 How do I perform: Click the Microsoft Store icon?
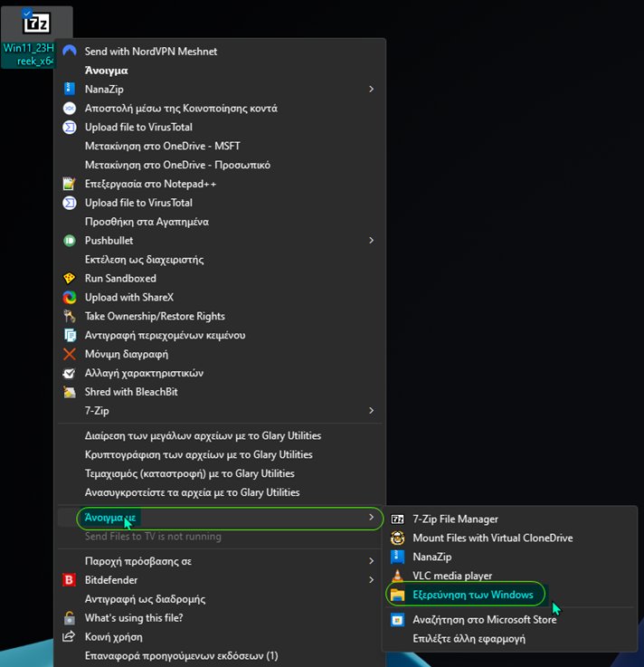397,619
